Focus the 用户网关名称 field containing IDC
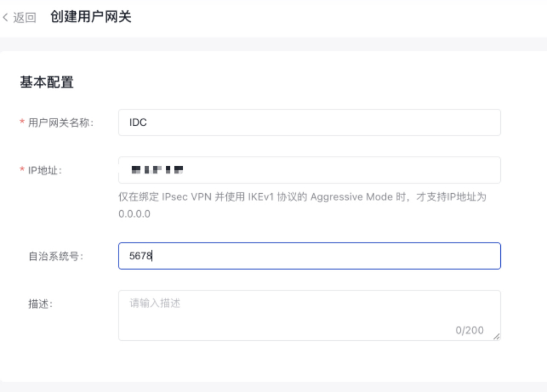Screen dimensions: 547x392 [309, 122]
